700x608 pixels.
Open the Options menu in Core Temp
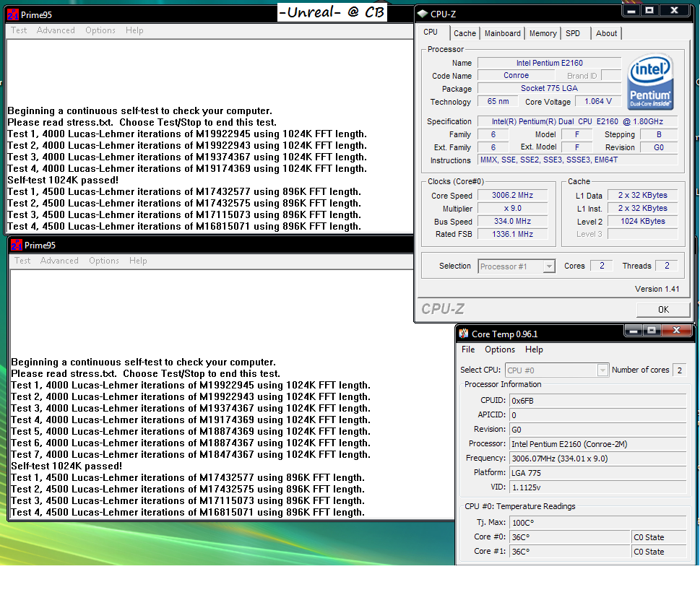500,349
